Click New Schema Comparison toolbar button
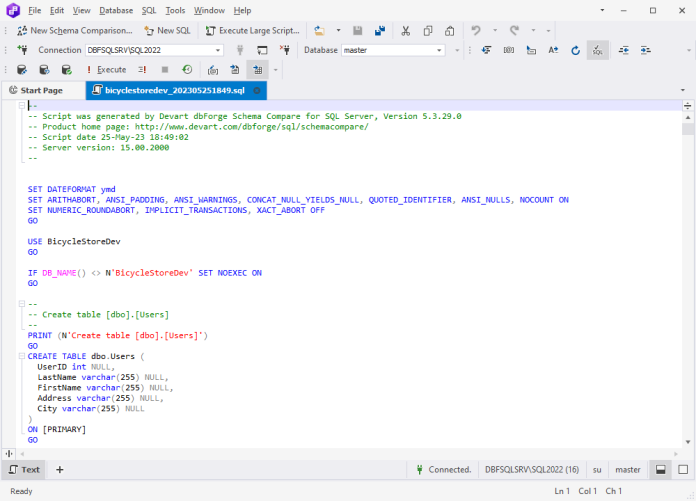The image size is (696, 501). (75, 31)
